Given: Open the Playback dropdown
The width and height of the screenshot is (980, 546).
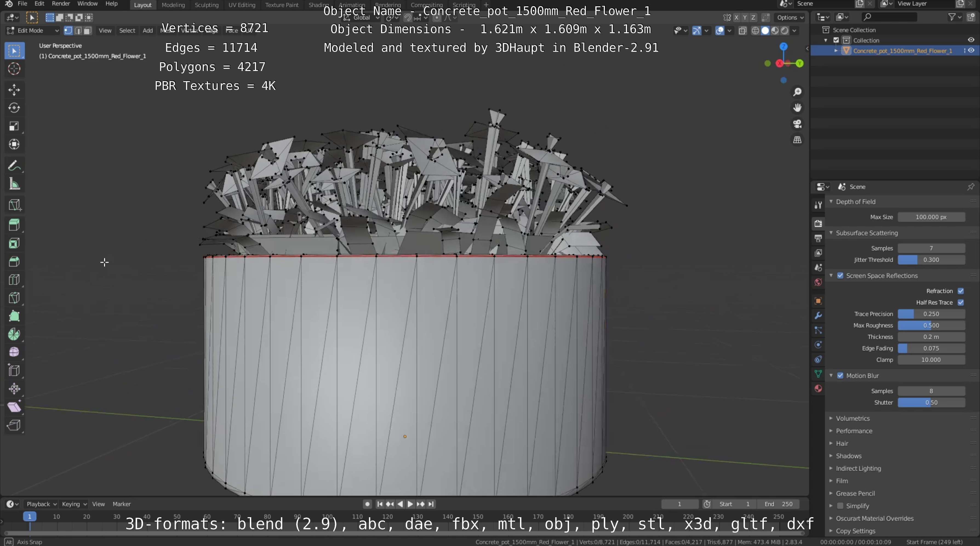Looking at the screenshot, I should [41, 504].
